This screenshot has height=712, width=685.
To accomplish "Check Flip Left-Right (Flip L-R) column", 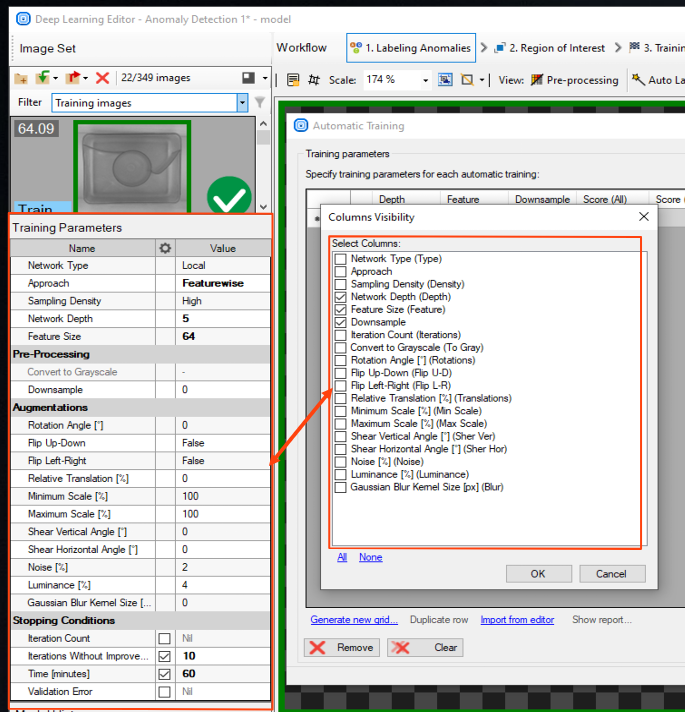I will coord(340,386).
